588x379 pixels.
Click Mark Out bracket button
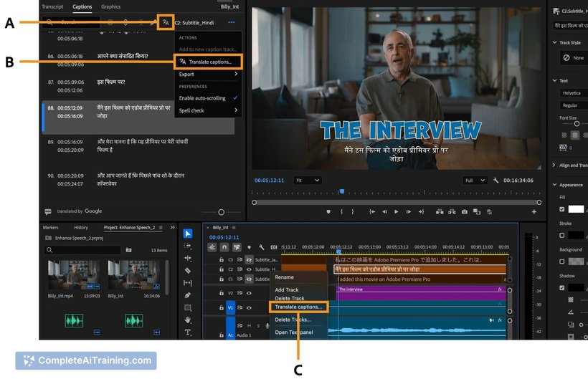pyautogui.click(x=353, y=212)
